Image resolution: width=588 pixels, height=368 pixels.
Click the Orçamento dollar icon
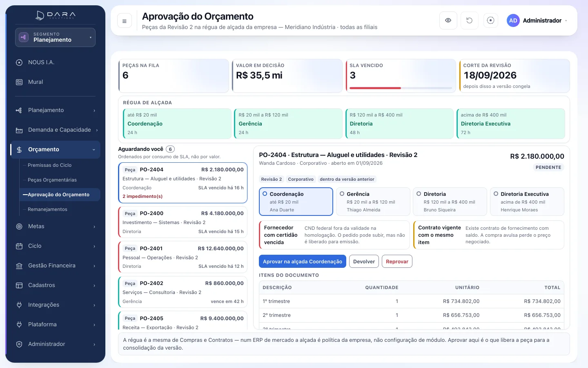pyautogui.click(x=19, y=150)
